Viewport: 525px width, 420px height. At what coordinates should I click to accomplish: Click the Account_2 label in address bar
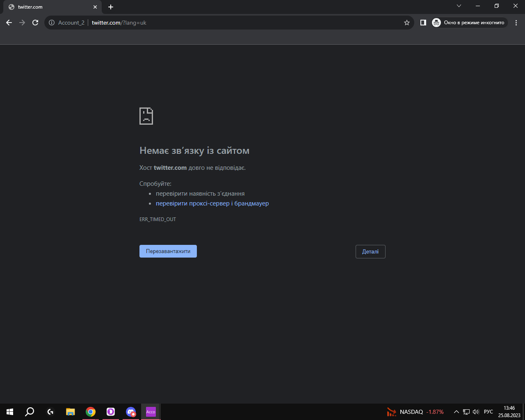[71, 23]
